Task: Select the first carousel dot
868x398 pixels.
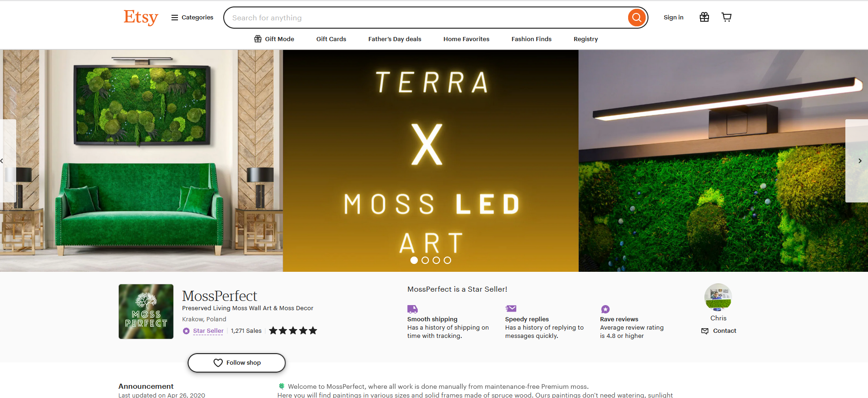Action: (414, 260)
